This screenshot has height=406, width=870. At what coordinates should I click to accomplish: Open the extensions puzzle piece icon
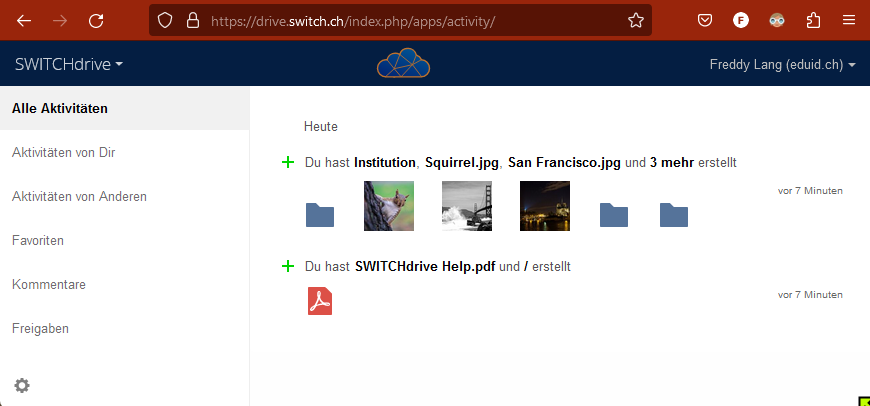[813, 21]
